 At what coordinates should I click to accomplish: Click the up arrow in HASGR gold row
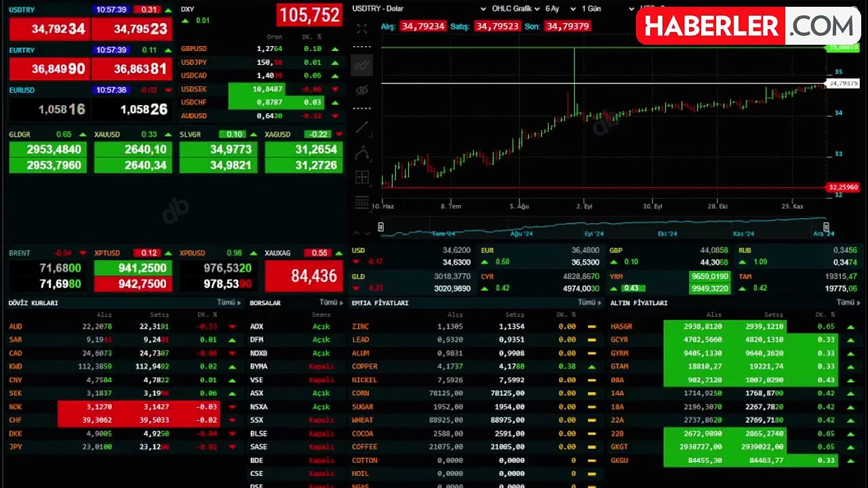click(852, 327)
